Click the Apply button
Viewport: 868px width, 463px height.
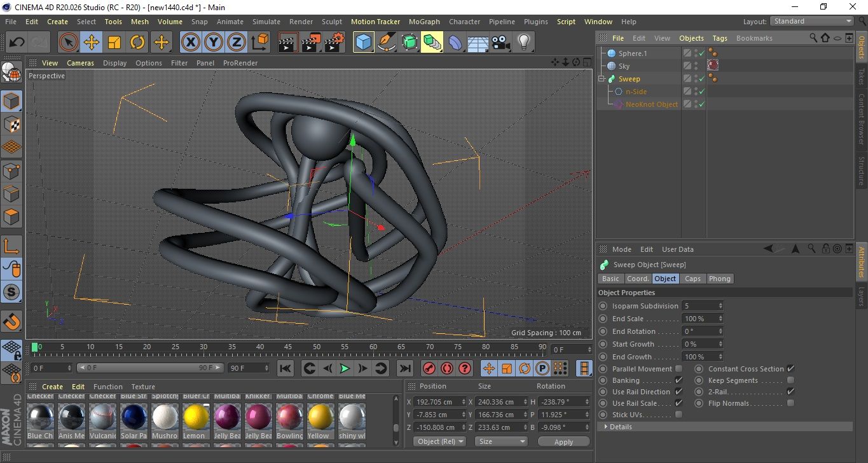pos(563,441)
